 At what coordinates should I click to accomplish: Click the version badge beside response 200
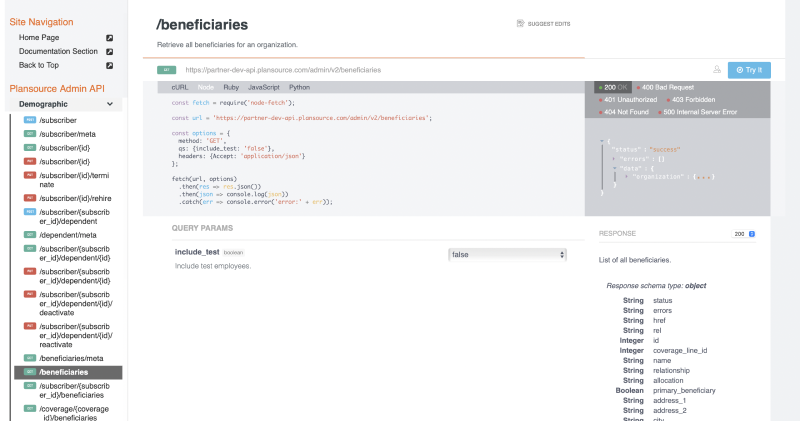tap(751, 233)
